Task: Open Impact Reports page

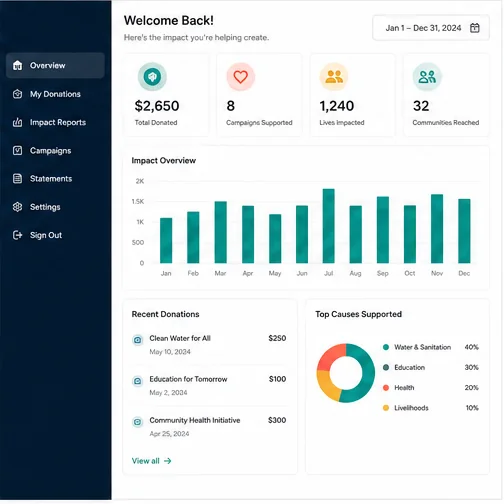Action: pyautogui.click(x=55, y=122)
